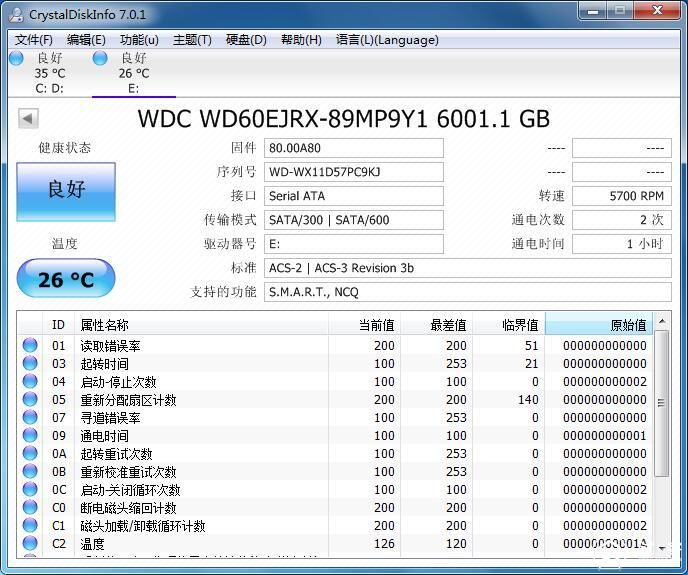Viewport: 688px width, 575px height.
Task: Select the 重新分配扇区计数 attribute name
Action: point(128,400)
